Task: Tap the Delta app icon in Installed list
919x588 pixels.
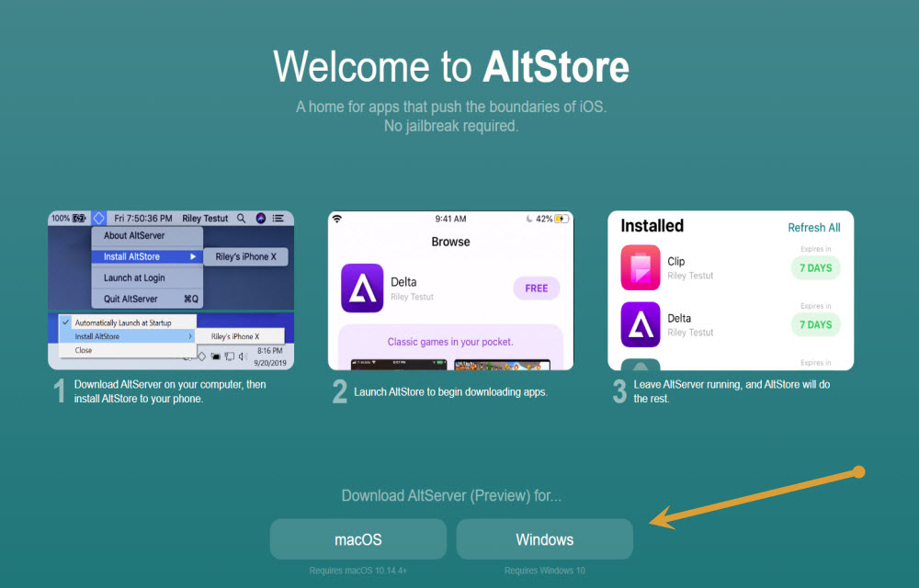Action: coord(640,324)
